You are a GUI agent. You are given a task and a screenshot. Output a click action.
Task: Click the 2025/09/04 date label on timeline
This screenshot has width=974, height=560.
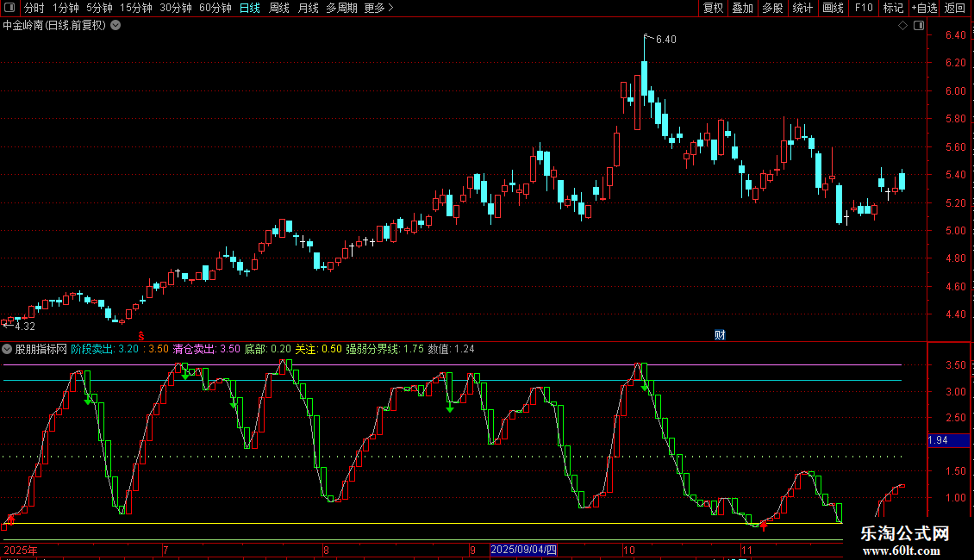524,550
